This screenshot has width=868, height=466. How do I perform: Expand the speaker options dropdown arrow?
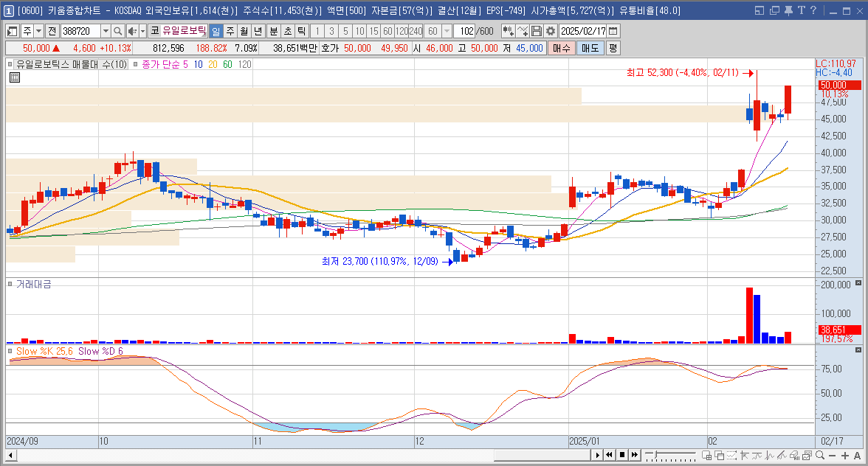tap(142, 32)
